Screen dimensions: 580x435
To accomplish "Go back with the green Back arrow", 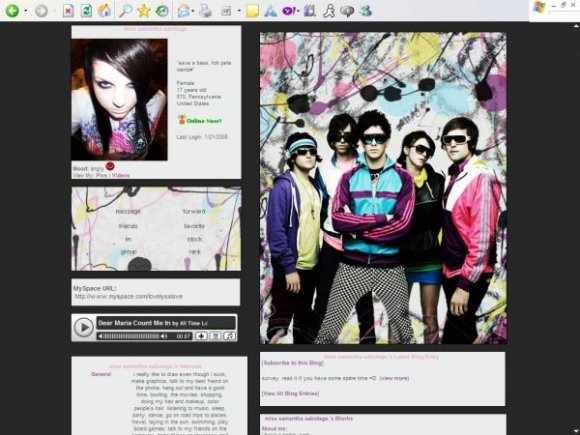I will [12, 10].
